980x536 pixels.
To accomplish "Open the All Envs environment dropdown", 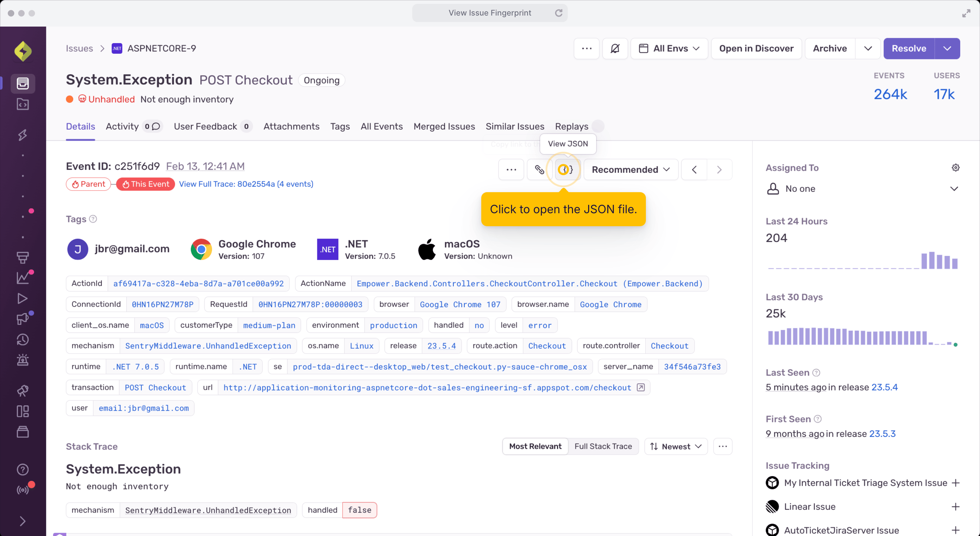I will (x=669, y=48).
